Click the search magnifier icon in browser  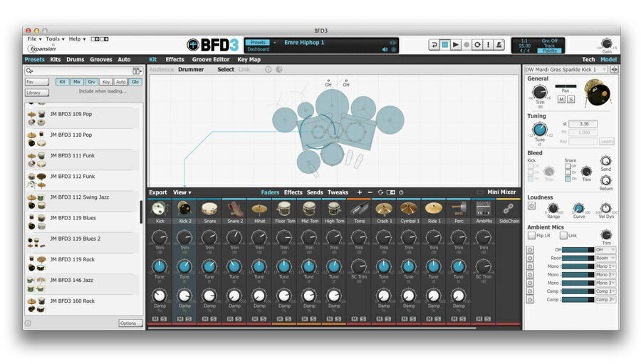pos(29,71)
